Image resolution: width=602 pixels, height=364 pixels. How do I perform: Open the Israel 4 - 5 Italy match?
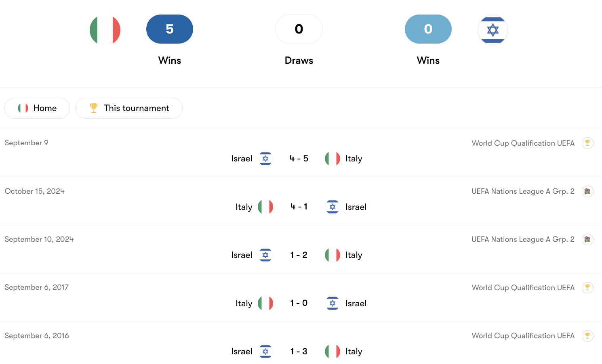pos(299,159)
